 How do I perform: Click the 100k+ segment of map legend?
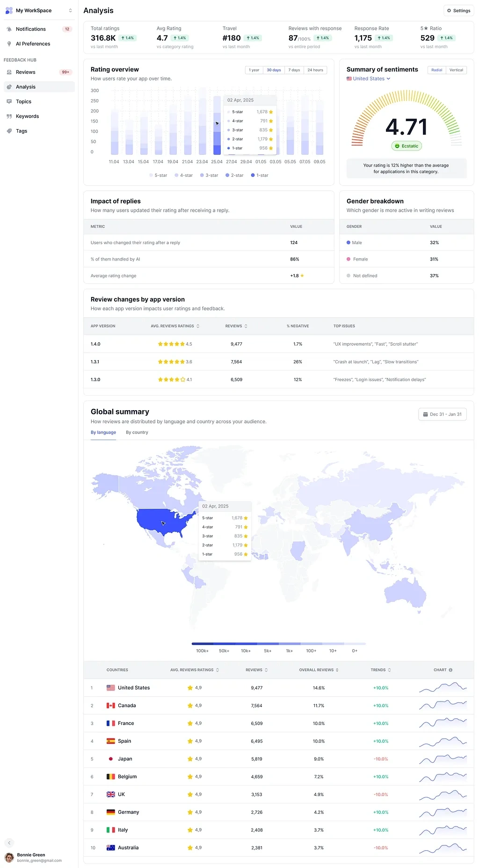(203, 644)
